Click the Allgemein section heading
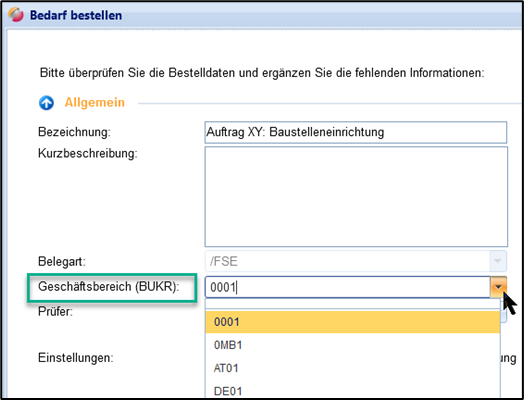Viewport: 524px width, 400px height. 95,102
